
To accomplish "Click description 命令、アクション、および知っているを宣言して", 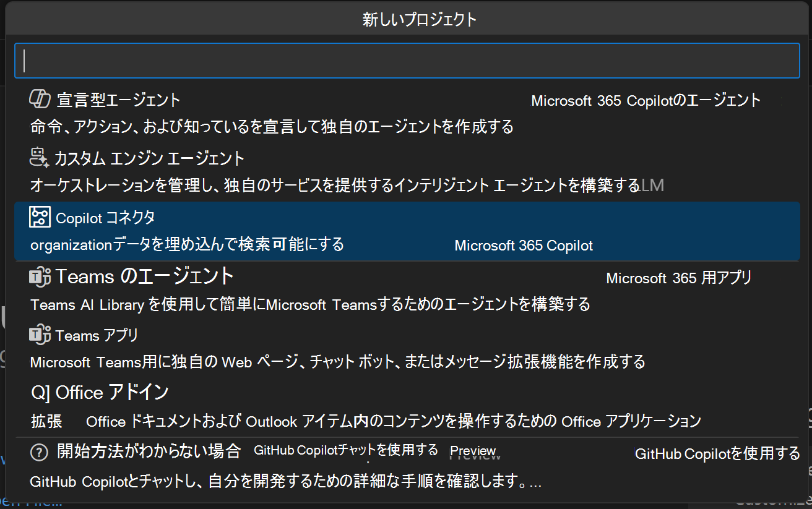I will (x=272, y=127).
